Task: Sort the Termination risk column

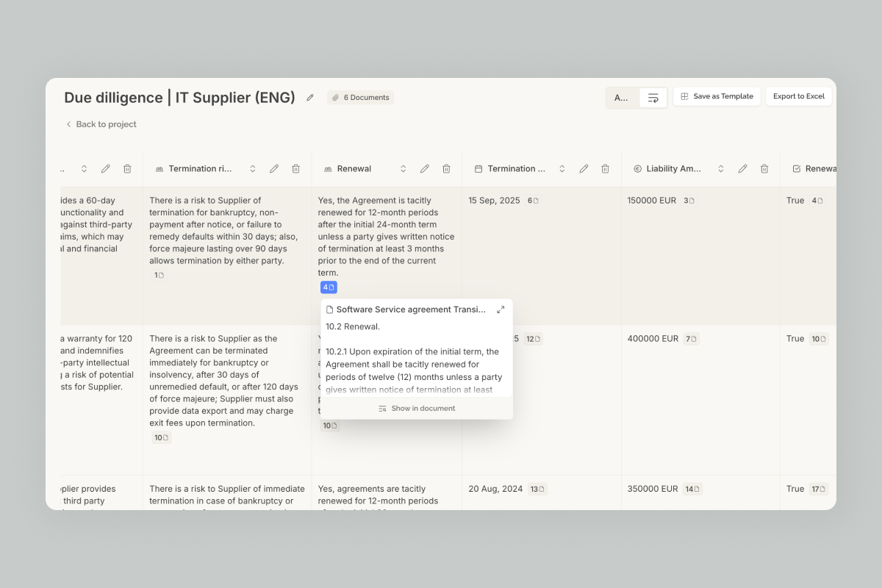Action: 253,169
